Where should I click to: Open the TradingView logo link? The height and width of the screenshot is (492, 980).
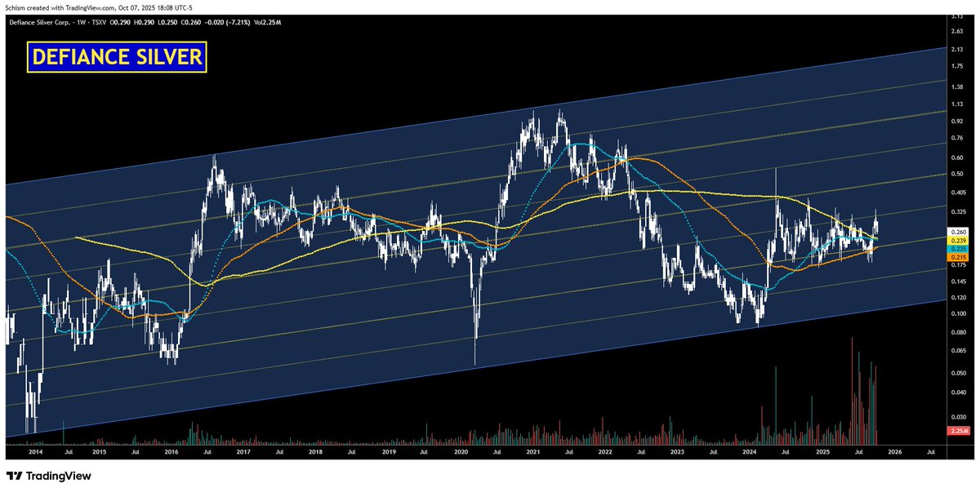pos(49,476)
